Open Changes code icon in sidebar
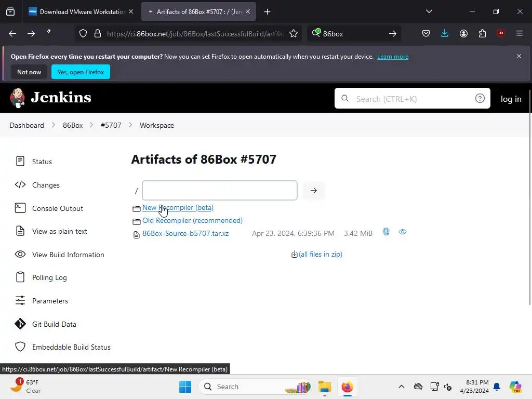The height and width of the screenshot is (399, 532). coord(20,184)
